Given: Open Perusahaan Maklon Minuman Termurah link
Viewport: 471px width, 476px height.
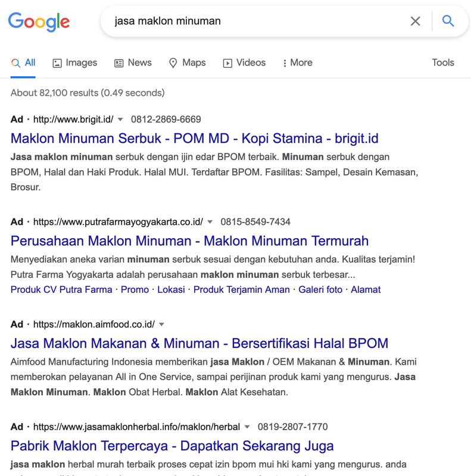Looking at the screenshot, I should coord(189,241).
